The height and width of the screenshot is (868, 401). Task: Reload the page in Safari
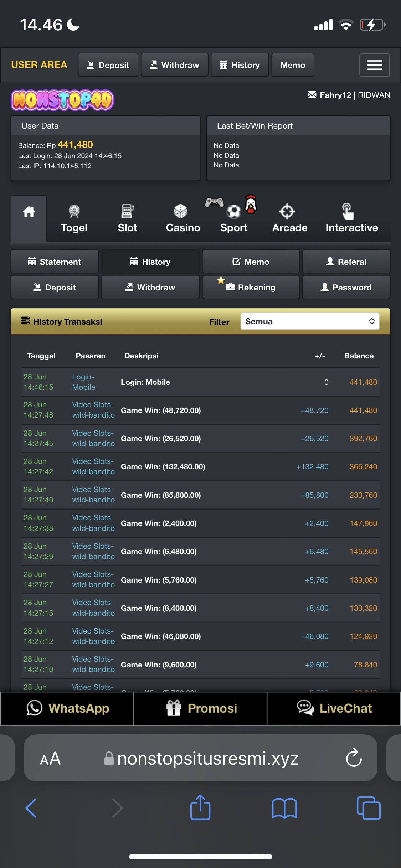pos(354,758)
